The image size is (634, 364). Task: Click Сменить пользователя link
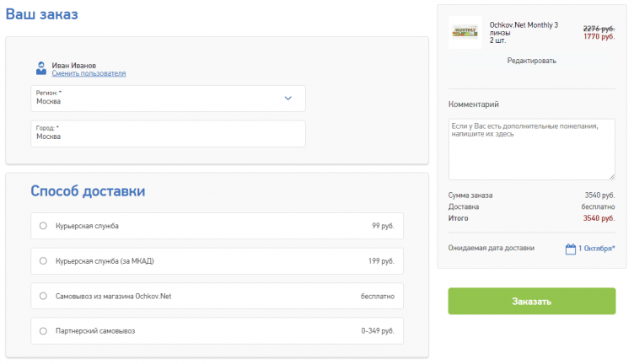click(x=89, y=74)
